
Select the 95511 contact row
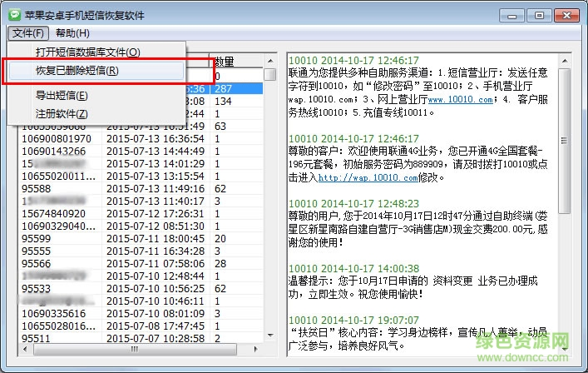point(141,338)
